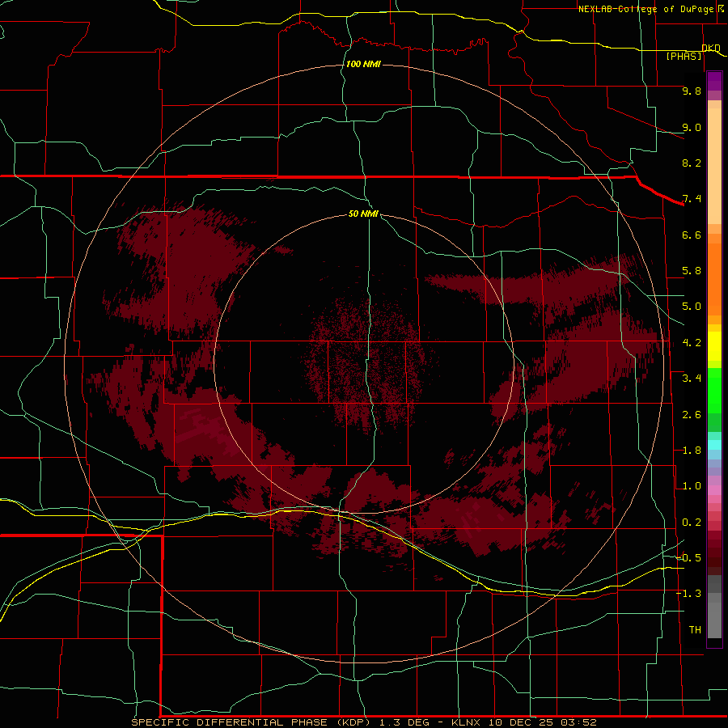Viewport: 728px width, 728px height.
Task: Click the [PHAS] unit label
Action: click(684, 56)
